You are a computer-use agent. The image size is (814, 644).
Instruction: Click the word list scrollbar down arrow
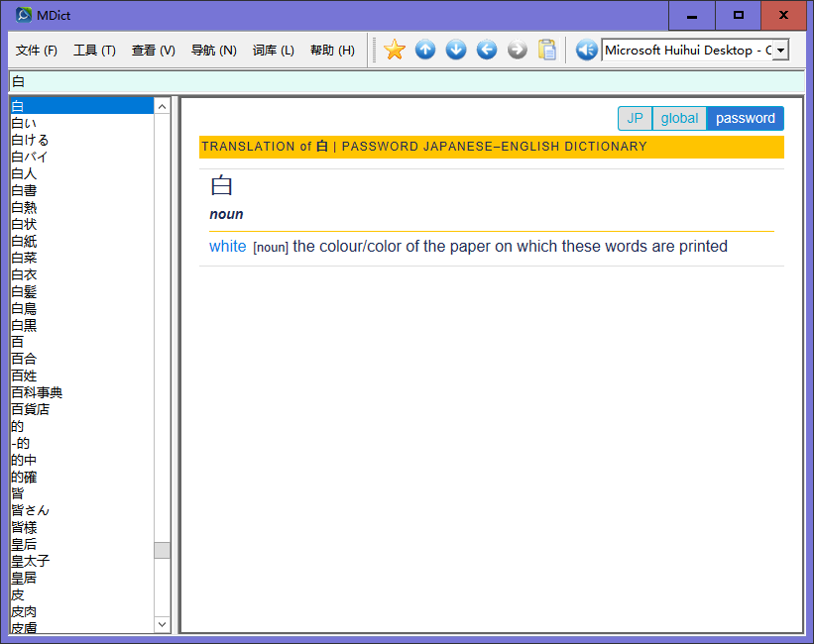163,624
